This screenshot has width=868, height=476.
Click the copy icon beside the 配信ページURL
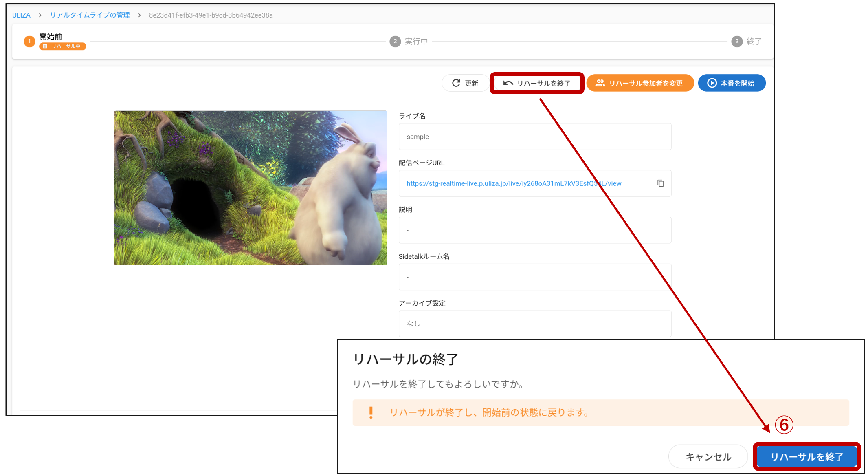coord(660,183)
